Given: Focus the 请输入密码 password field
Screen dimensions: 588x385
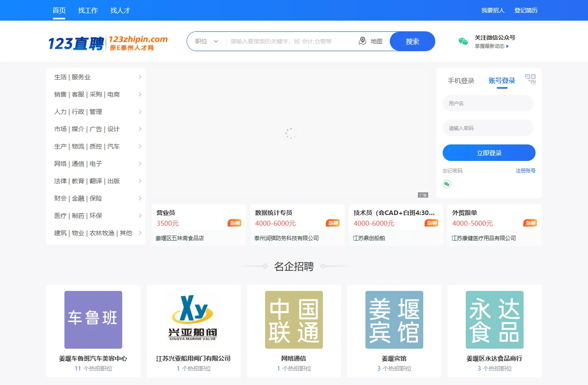Looking at the screenshot, I should tap(488, 128).
